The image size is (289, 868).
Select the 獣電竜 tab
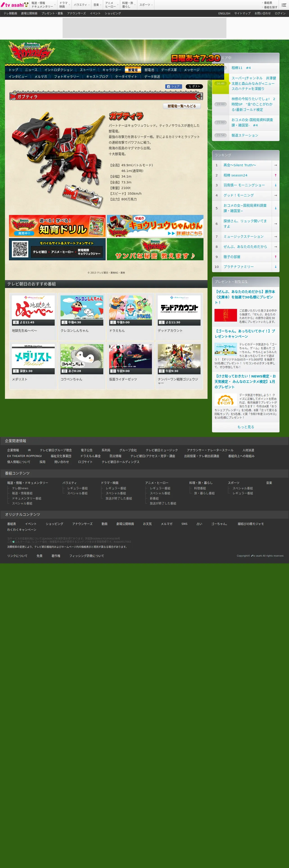tap(133, 70)
